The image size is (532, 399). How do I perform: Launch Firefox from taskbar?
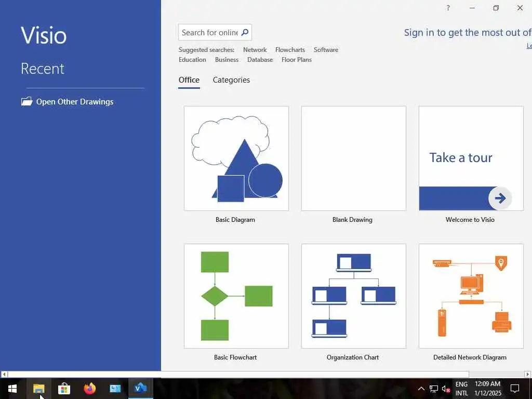(x=89, y=389)
